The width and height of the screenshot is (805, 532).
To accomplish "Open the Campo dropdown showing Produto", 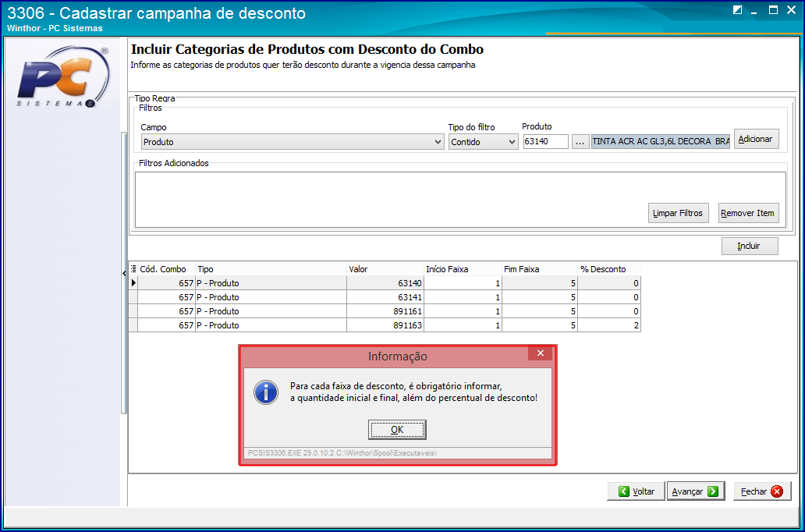I will [x=292, y=142].
